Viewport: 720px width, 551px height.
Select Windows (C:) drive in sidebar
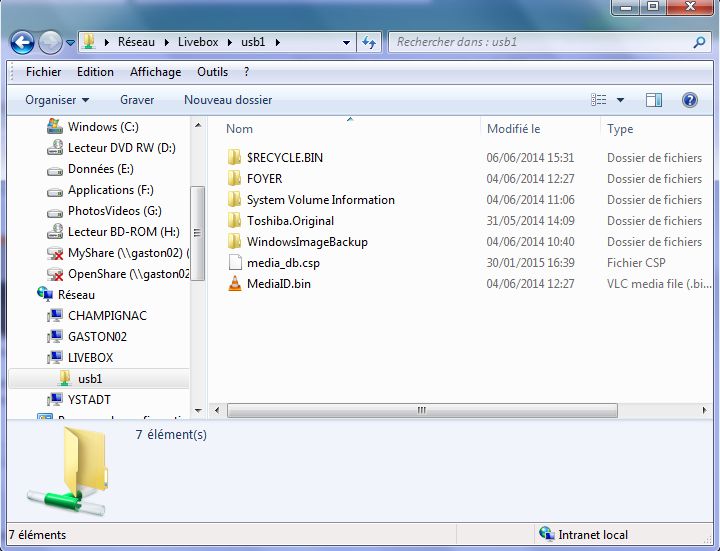pyautogui.click(x=103, y=127)
